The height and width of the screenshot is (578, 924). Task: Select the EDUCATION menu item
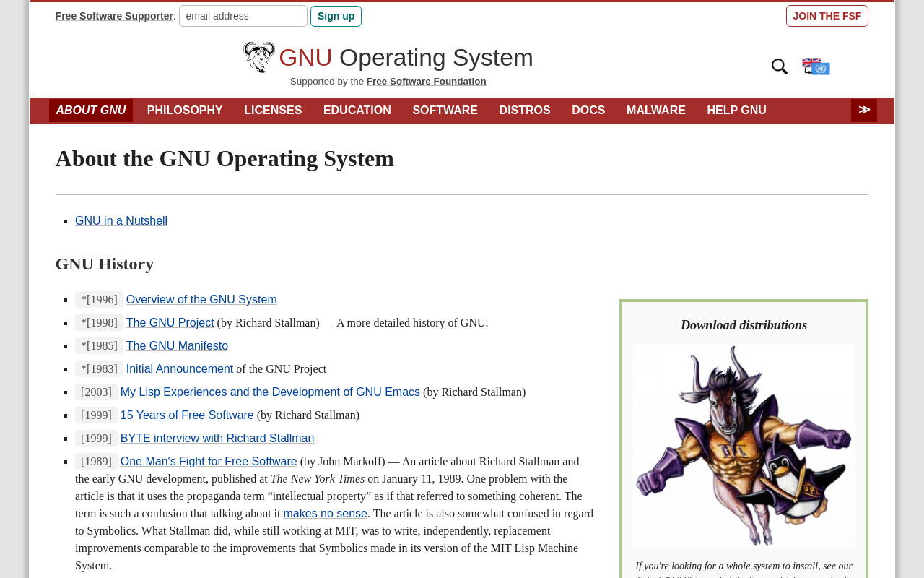pyautogui.click(x=357, y=111)
